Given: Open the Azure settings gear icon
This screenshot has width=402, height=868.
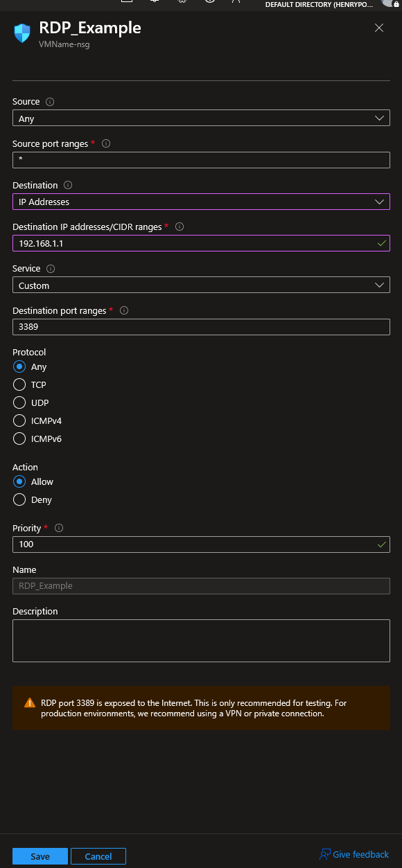Looking at the screenshot, I should [x=181, y=2].
